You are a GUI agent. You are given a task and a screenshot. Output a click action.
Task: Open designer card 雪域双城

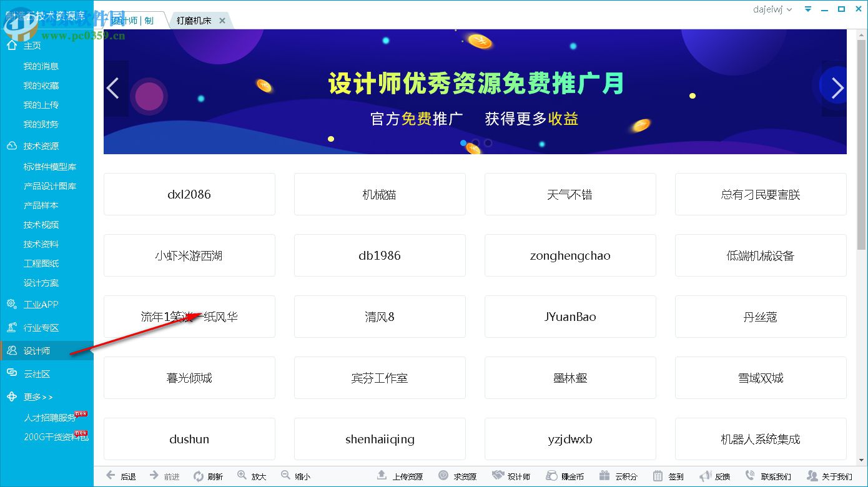coord(761,378)
